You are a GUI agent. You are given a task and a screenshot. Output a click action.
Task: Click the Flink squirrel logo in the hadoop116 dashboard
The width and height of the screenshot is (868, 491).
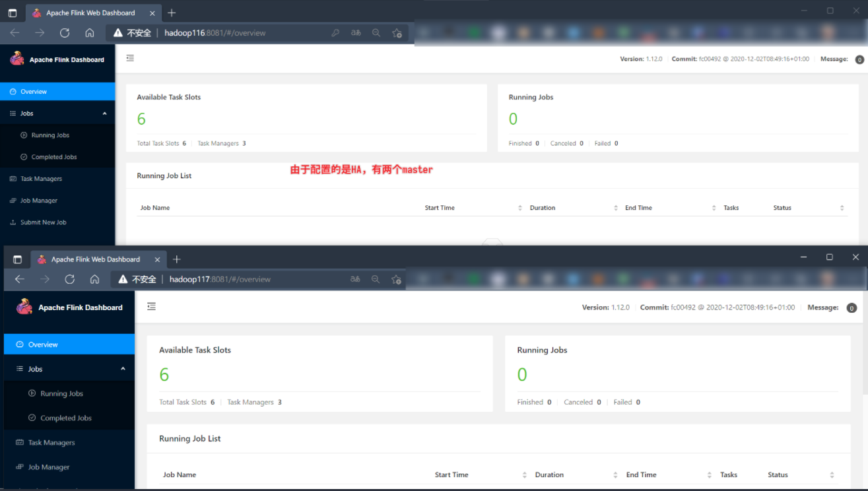[x=17, y=59]
